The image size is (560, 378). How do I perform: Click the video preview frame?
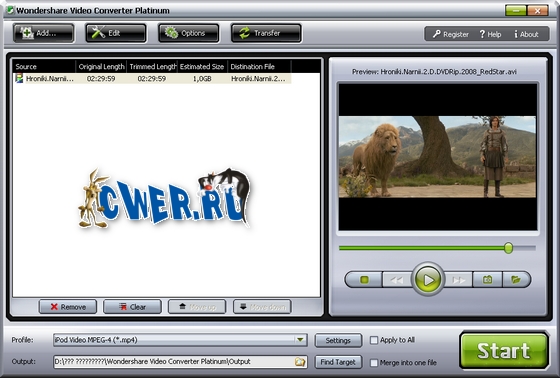pos(438,157)
